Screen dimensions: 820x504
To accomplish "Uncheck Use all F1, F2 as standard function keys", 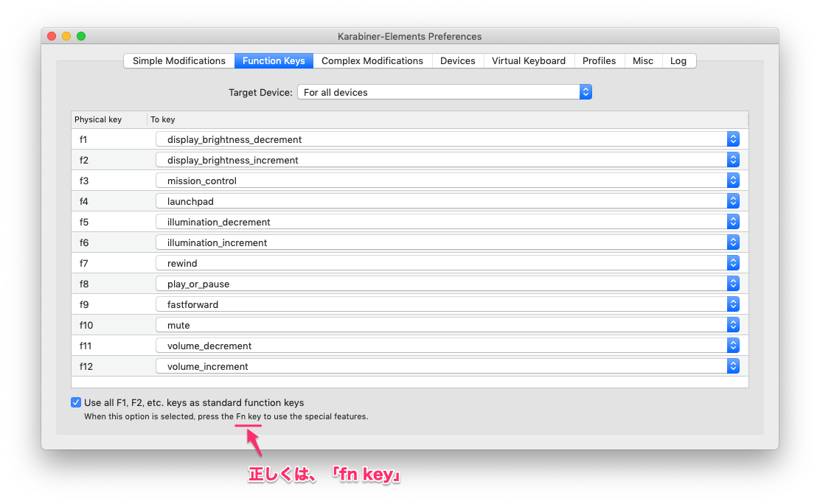I will click(76, 402).
